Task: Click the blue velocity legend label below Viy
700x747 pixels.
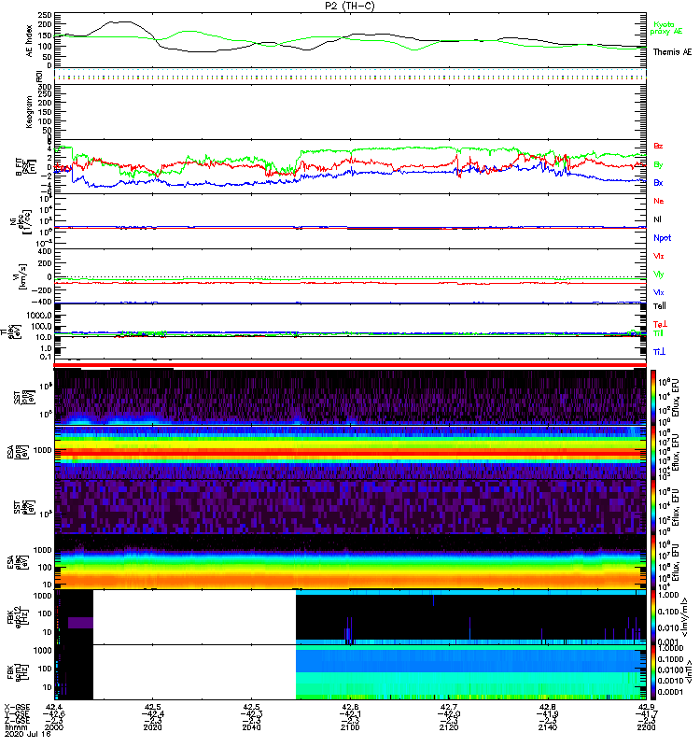Action: point(659,292)
